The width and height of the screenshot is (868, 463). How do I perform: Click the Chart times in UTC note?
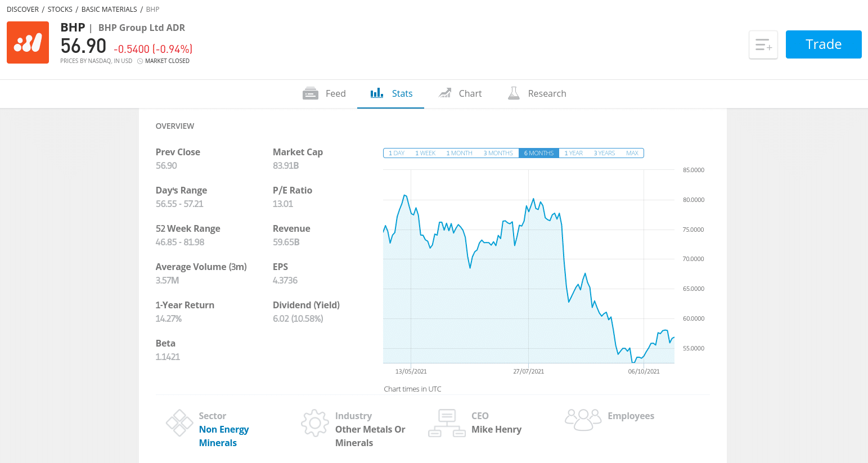(x=412, y=389)
